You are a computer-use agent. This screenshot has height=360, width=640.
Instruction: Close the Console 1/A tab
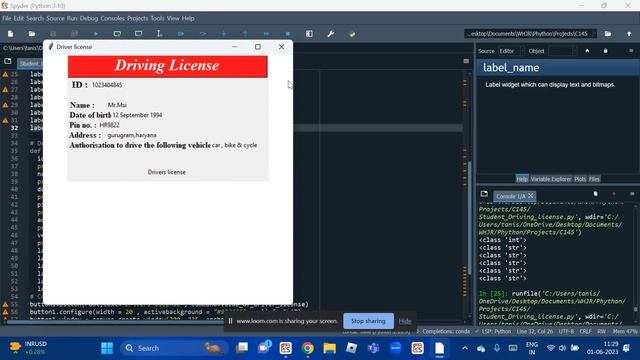coord(531,196)
